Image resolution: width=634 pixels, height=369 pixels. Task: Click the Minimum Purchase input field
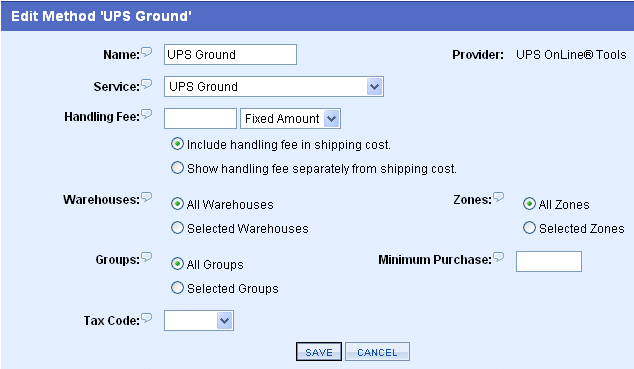549,261
